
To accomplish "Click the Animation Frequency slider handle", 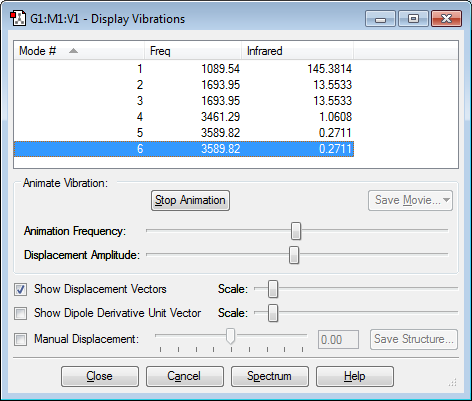I will click(296, 231).
